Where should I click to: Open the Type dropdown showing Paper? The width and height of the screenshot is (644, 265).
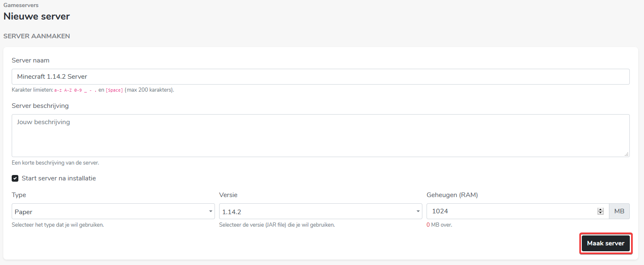tap(113, 211)
